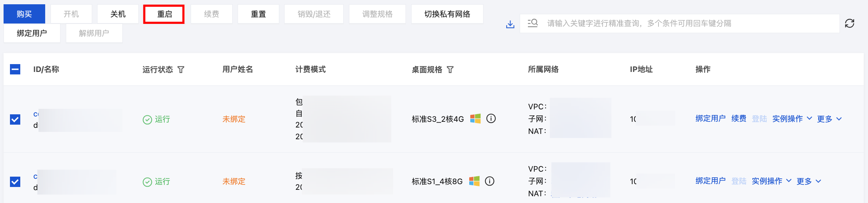The image size is (868, 203).
Task: Expand 更多 dropdown in first row
Action: click(829, 119)
